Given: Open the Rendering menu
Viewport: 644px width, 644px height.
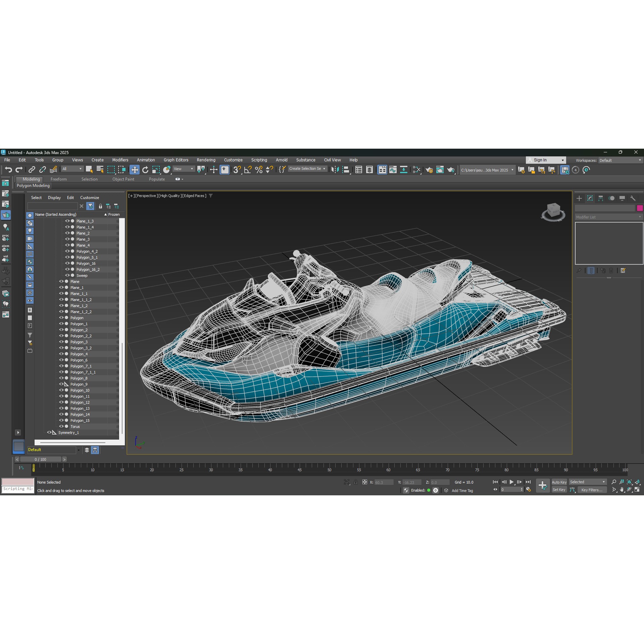Looking at the screenshot, I should coord(206,160).
